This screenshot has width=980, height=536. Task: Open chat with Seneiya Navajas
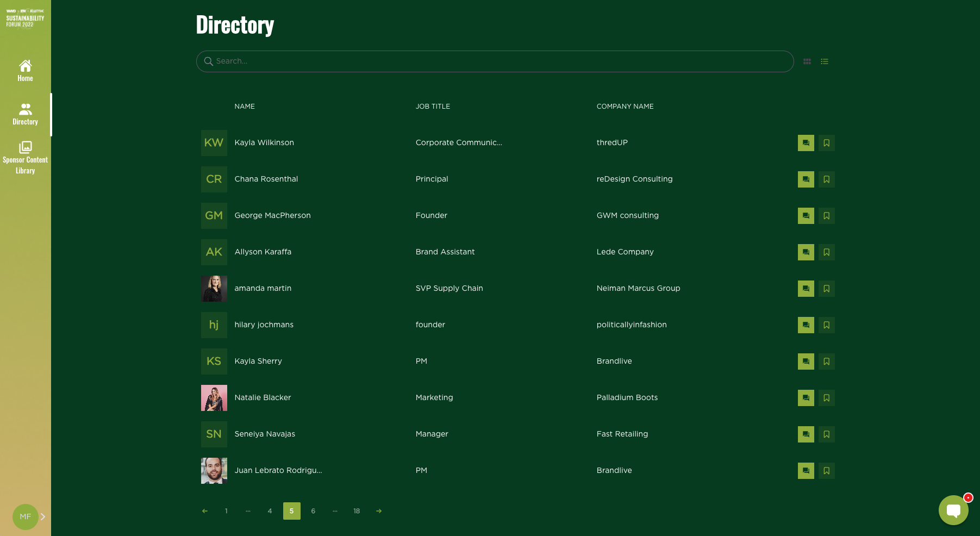(x=806, y=434)
